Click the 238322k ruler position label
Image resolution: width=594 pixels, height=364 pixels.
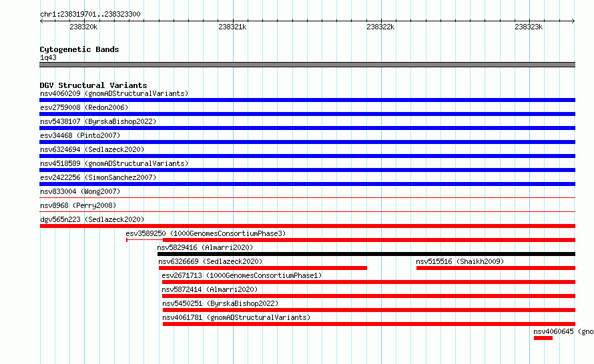[x=380, y=27]
